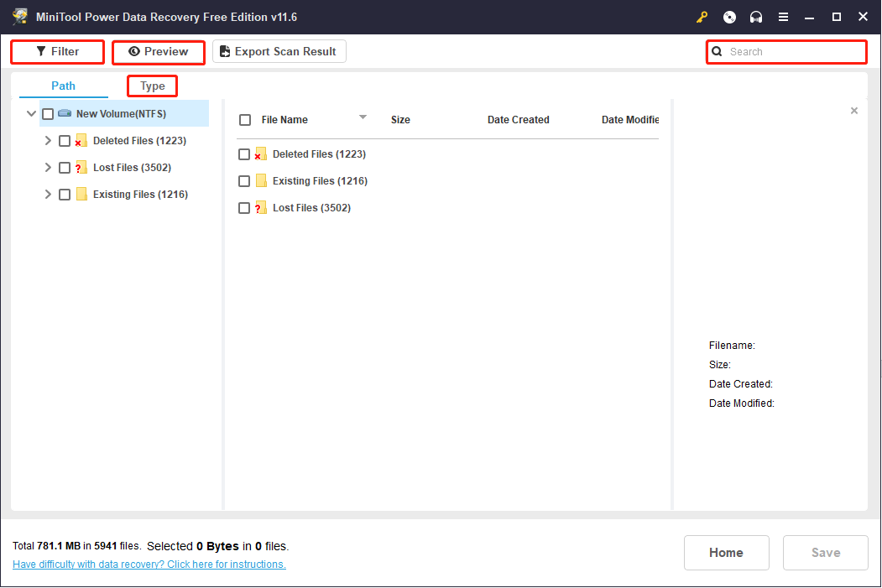
Task: Switch to the Path tab
Action: click(x=63, y=86)
